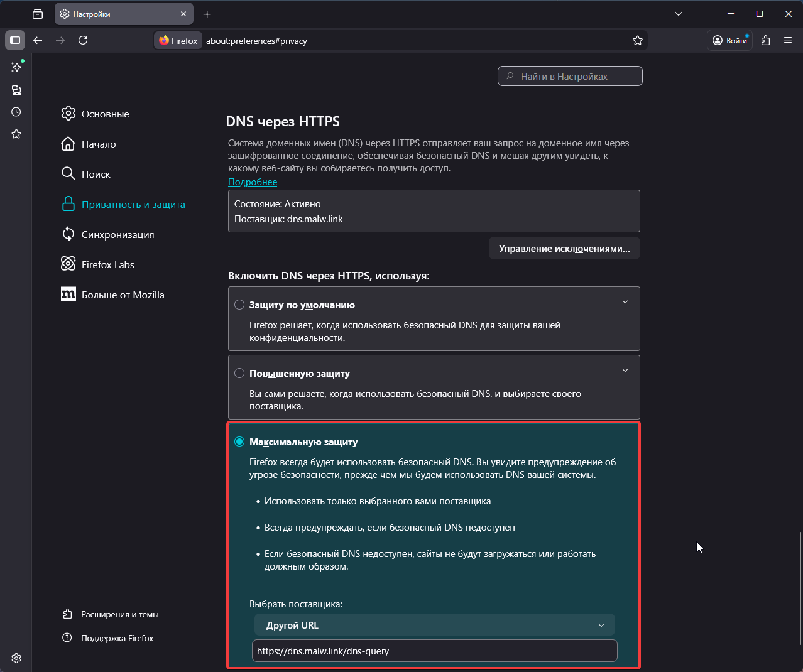The width and height of the screenshot is (803, 672).
Task: Go to the 'Основные' settings section
Action: (x=105, y=114)
